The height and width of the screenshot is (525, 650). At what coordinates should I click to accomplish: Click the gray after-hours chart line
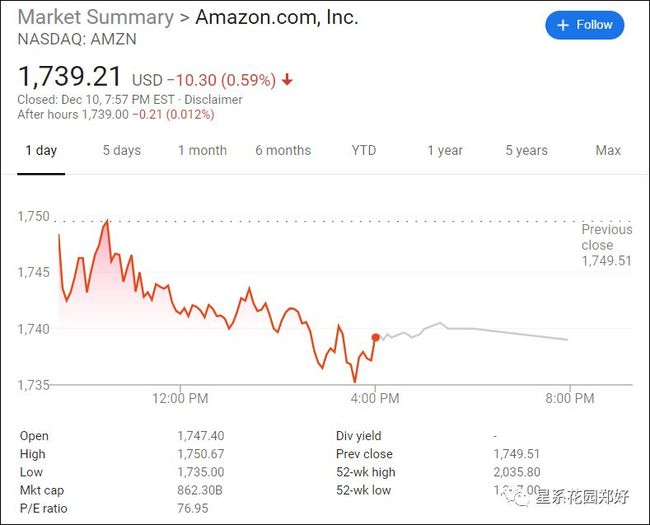pos(473,331)
